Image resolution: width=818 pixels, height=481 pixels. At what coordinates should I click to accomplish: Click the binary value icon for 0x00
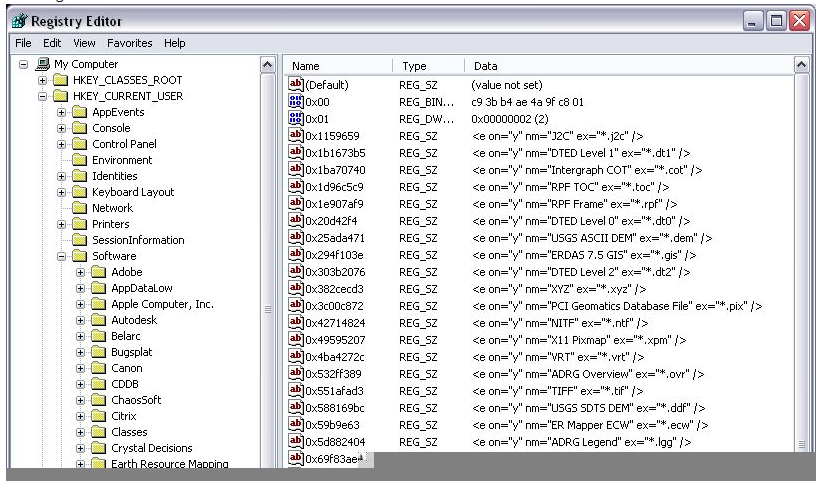[x=295, y=102]
